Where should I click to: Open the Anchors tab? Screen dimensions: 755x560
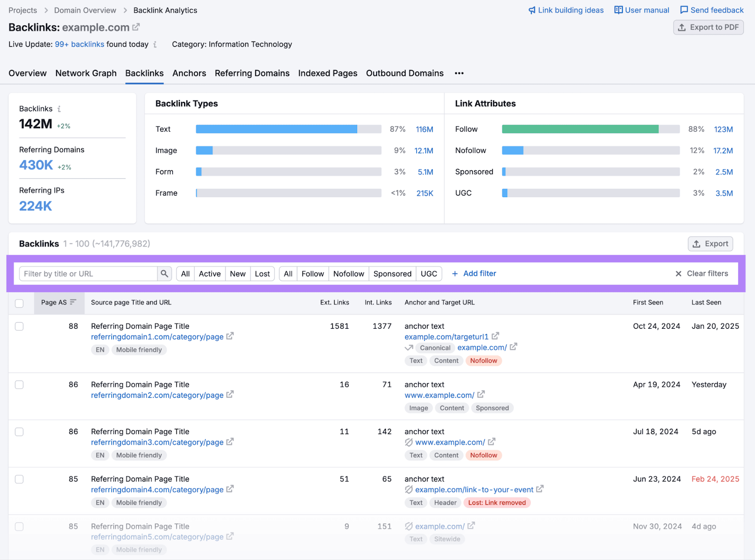189,73
